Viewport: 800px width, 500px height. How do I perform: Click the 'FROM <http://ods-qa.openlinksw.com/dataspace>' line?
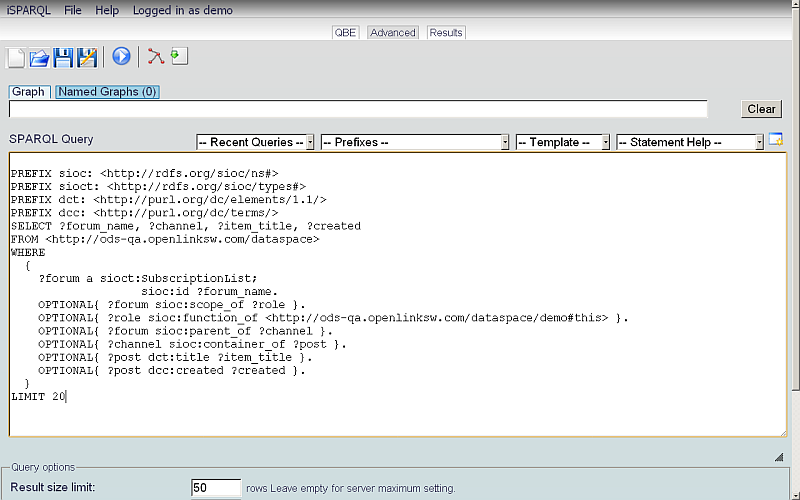pos(165,239)
